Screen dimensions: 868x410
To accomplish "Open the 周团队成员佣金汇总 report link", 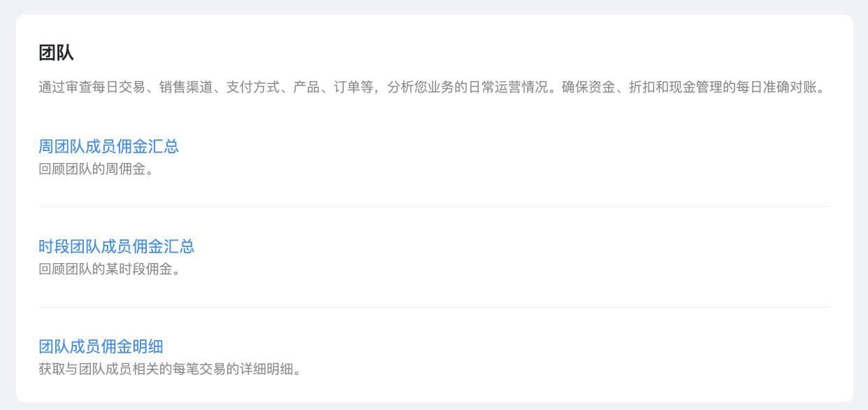I will point(109,146).
